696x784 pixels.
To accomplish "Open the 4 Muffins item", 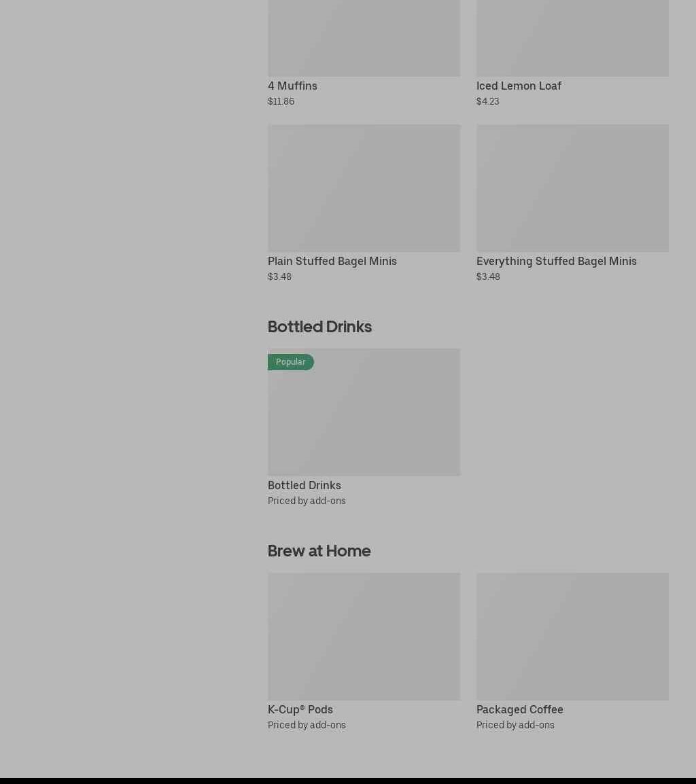I will pyautogui.click(x=292, y=86).
